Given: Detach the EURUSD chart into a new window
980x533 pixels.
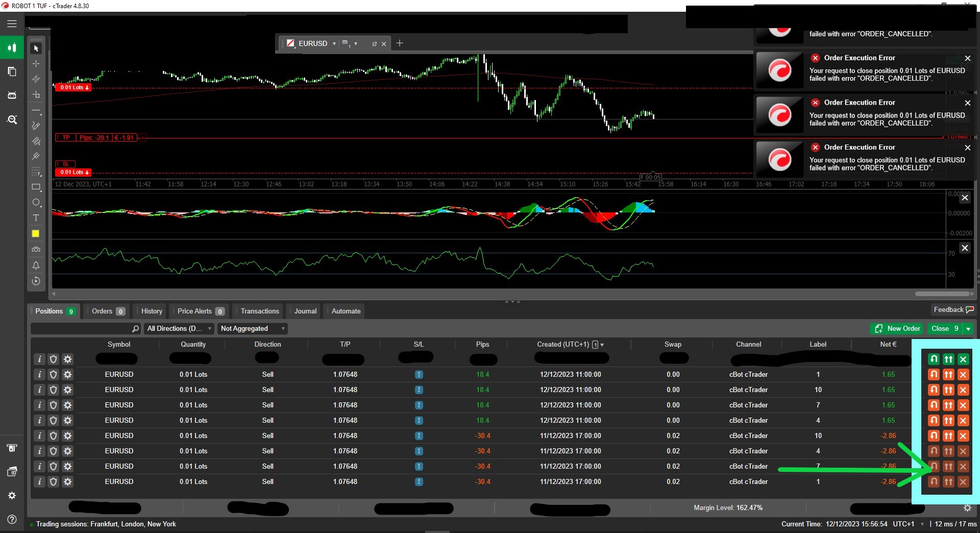Looking at the screenshot, I should [x=374, y=44].
